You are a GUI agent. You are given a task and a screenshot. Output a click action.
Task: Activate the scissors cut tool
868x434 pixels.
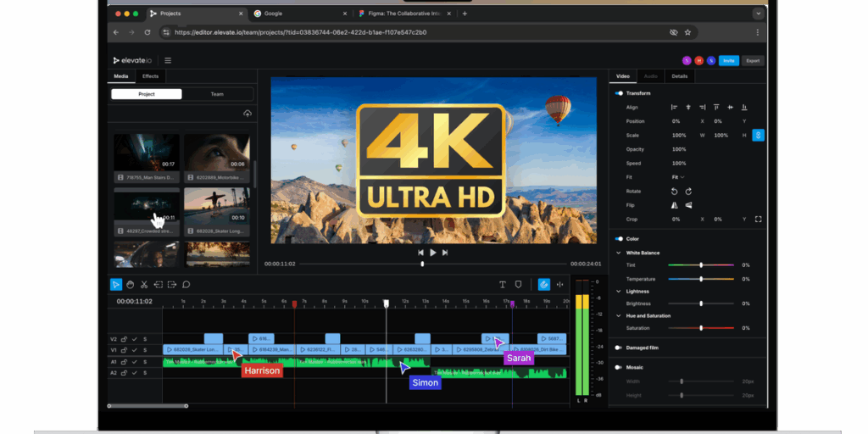pyautogui.click(x=144, y=285)
